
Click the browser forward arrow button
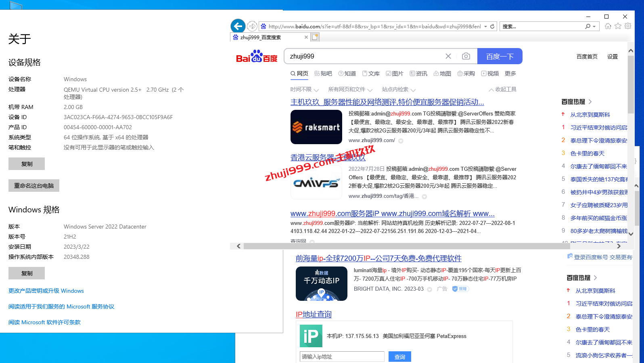(252, 26)
